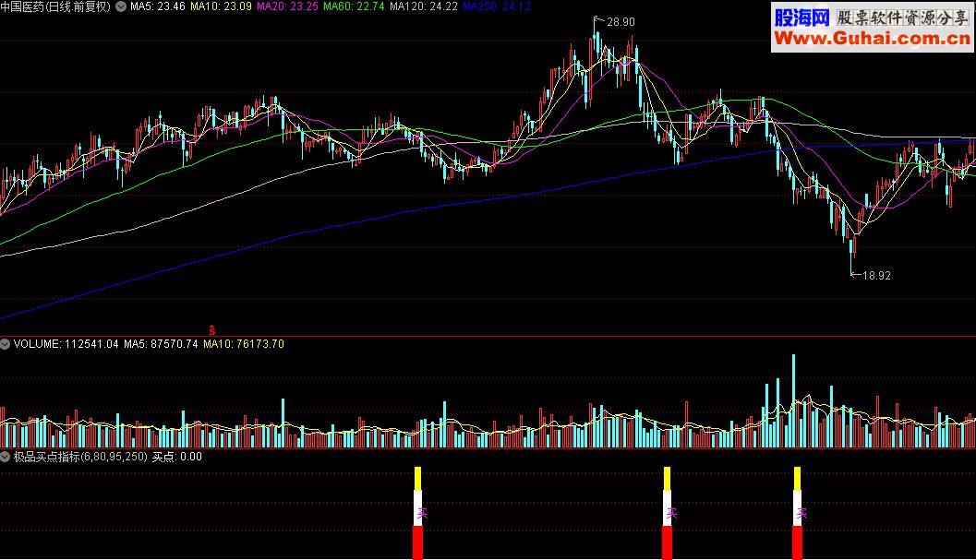Image resolution: width=976 pixels, height=560 pixels.
Task: Select the 中国医药(日线,前复权) chart title
Action: pos(56,6)
